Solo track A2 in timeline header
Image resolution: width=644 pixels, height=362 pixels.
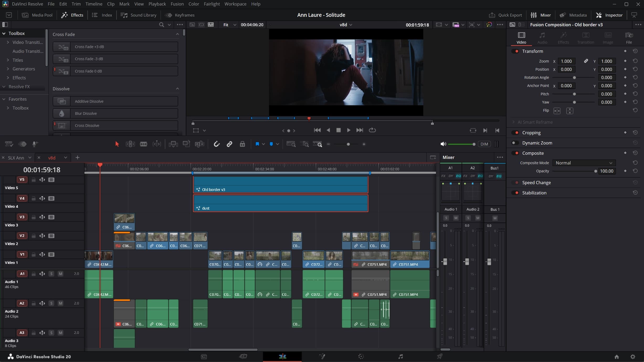tap(51, 303)
